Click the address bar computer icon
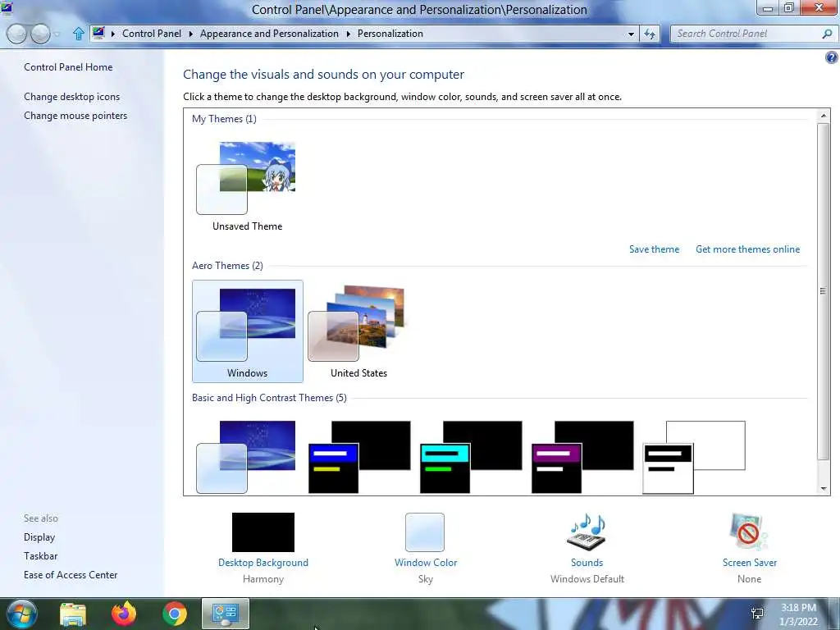The image size is (840, 630). coord(98,33)
